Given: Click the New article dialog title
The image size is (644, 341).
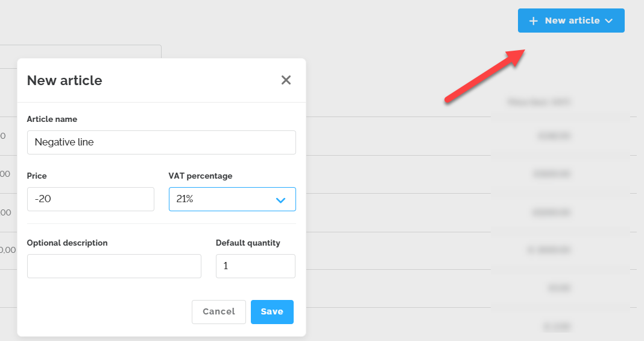Looking at the screenshot, I should (x=65, y=80).
